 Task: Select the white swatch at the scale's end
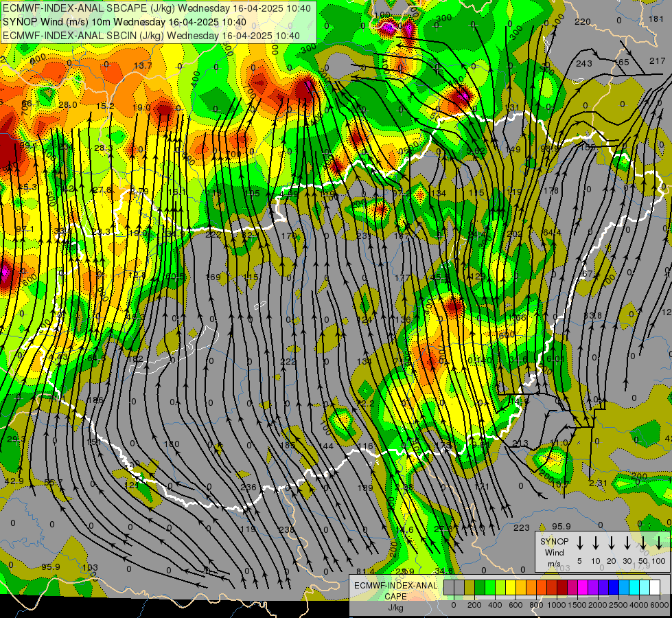pos(654,588)
